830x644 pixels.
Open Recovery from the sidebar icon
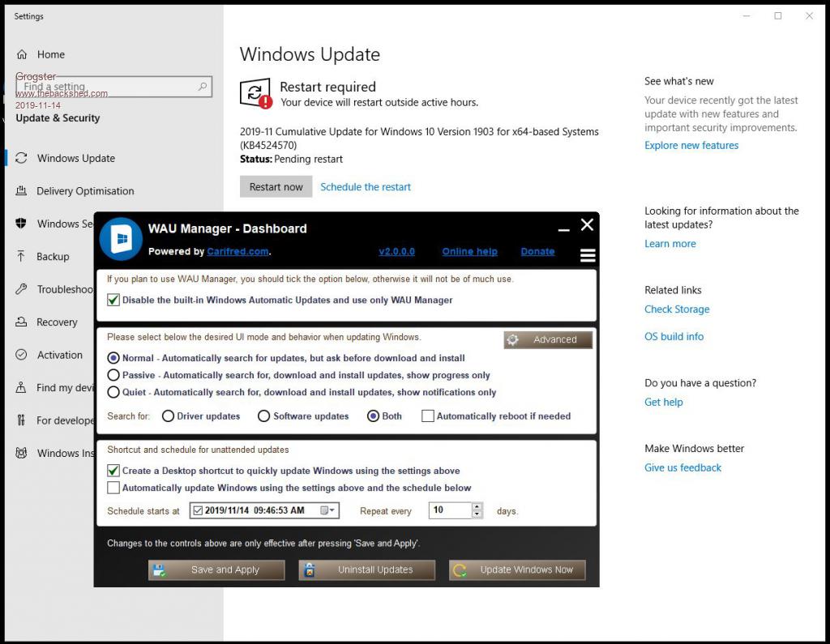(x=21, y=322)
